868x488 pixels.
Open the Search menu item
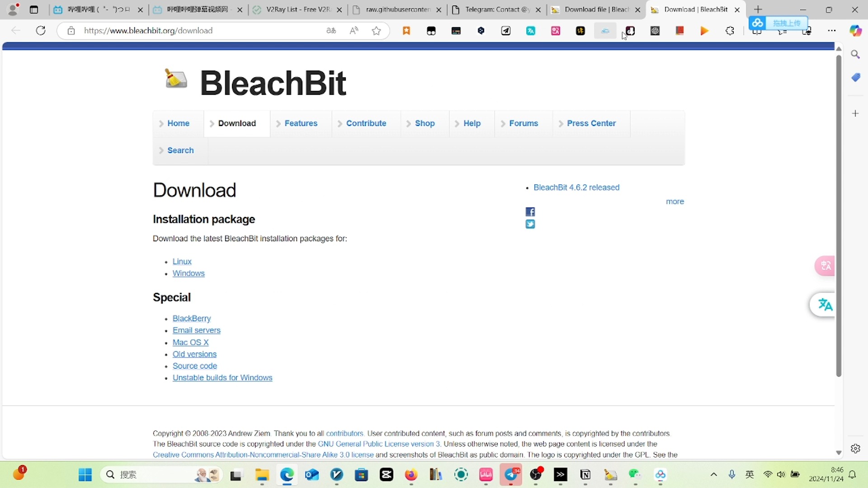pos(180,150)
